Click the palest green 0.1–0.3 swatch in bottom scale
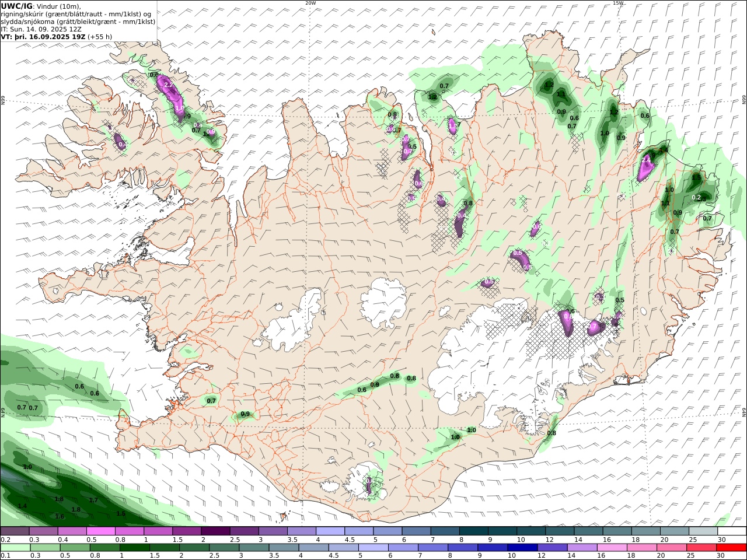747x560 pixels. [15, 548]
